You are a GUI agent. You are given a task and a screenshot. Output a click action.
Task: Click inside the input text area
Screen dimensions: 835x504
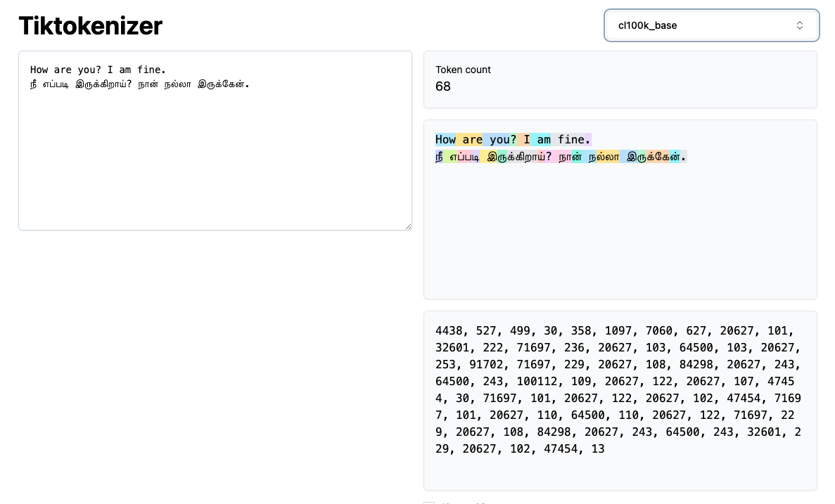[x=215, y=141]
